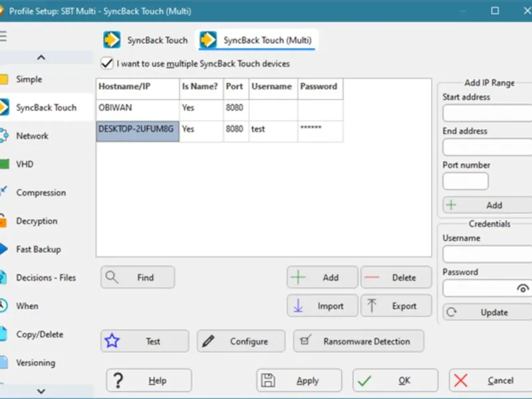Open Versioning settings in sidebar
The height and width of the screenshot is (399, 532).
coord(36,362)
